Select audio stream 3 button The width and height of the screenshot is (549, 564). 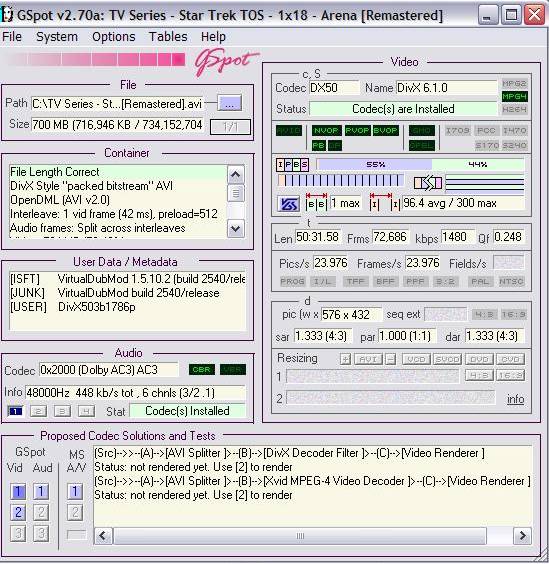pos(62,411)
